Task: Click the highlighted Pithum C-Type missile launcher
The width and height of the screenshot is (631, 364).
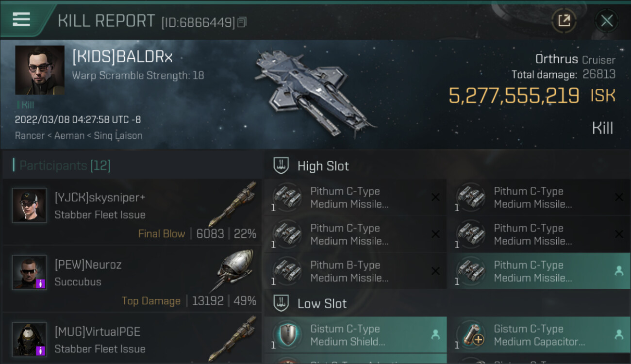Action: pos(539,271)
